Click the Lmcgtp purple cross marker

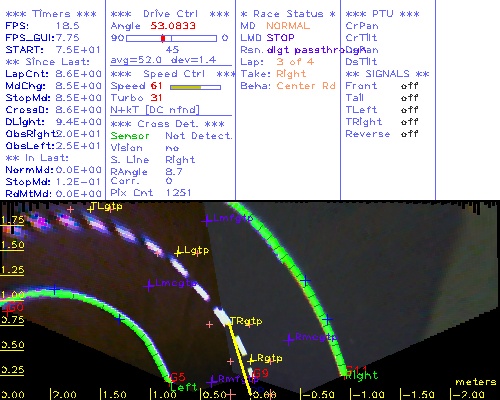[149, 286]
